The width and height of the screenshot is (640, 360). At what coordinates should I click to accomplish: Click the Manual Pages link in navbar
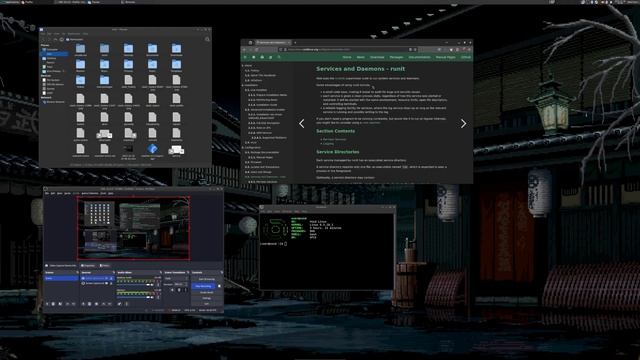click(446, 57)
